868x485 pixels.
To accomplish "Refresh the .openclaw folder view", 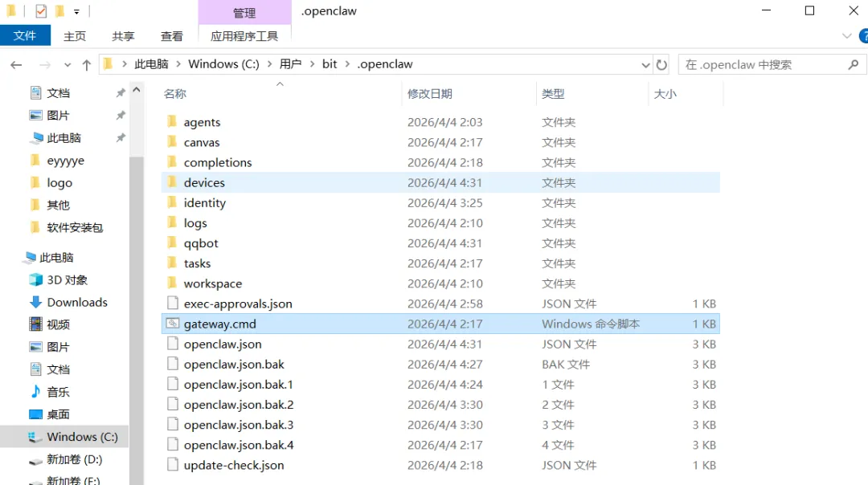I will [x=661, y=65].
